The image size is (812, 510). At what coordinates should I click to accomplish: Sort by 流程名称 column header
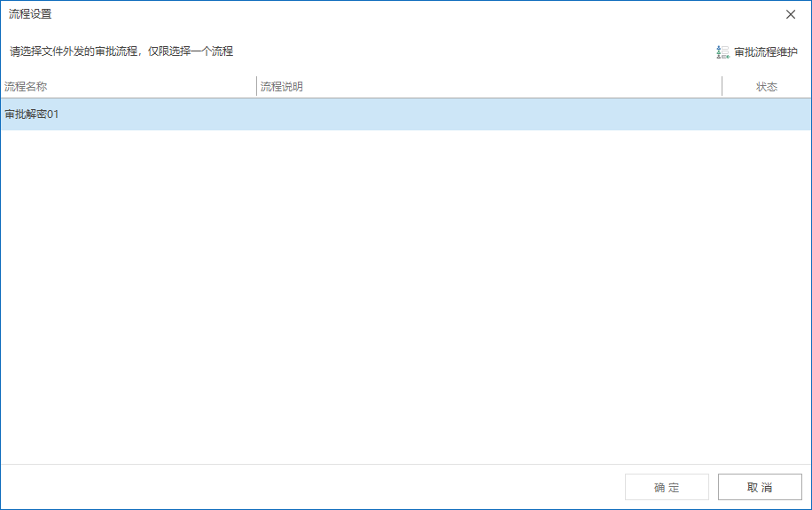(x=129, y=87)
